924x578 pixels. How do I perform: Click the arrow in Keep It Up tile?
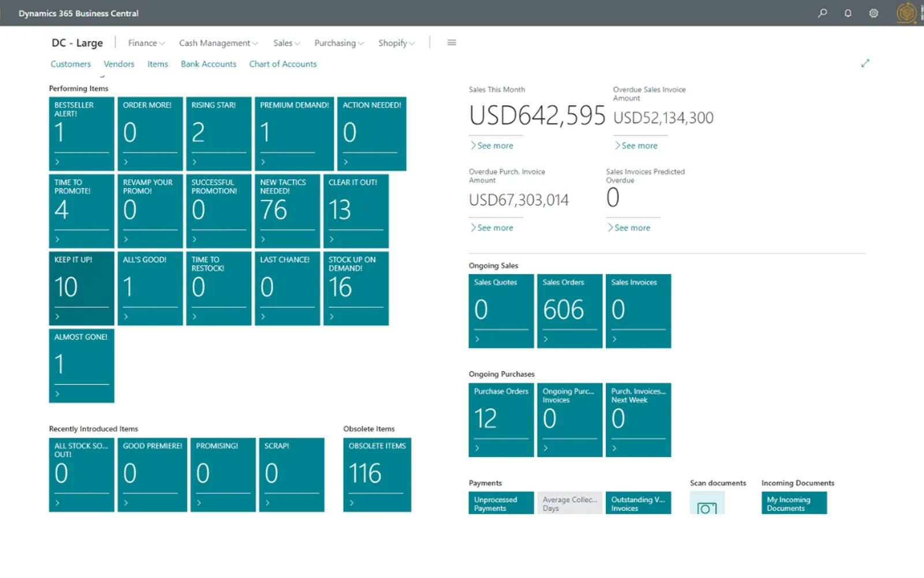pos(57,317)
